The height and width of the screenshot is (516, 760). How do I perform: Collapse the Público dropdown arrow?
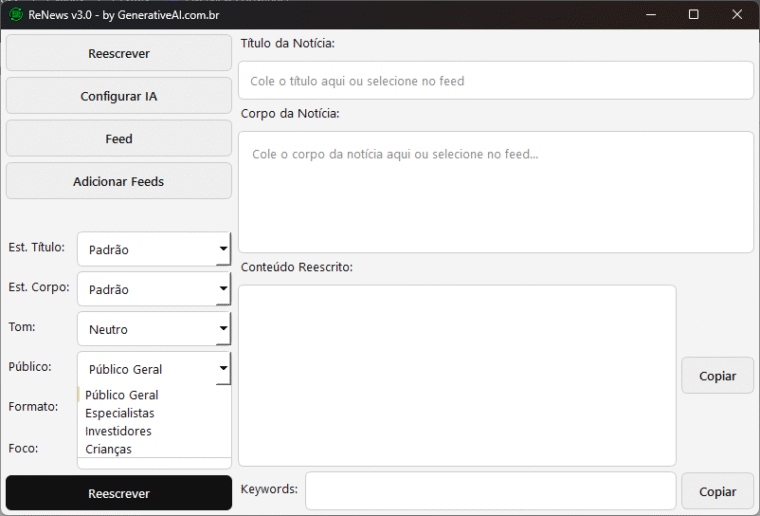point(222,369)
